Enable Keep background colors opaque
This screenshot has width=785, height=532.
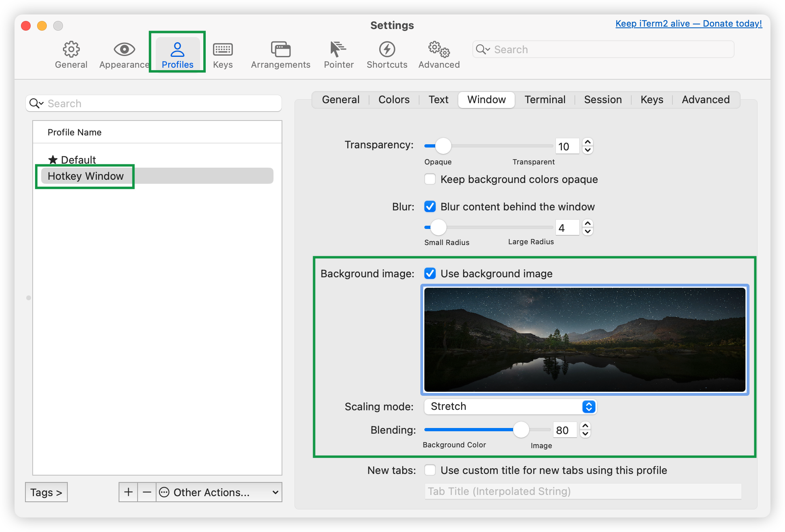tap(430, 179)
